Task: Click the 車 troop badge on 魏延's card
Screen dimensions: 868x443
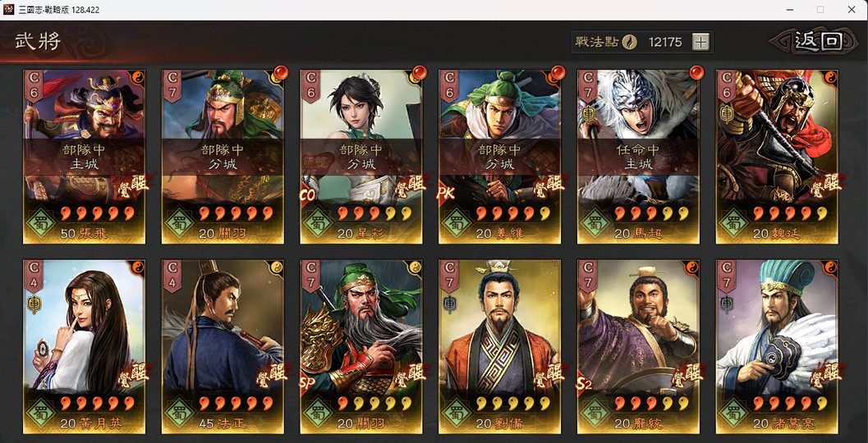Action: coord(726,113)
